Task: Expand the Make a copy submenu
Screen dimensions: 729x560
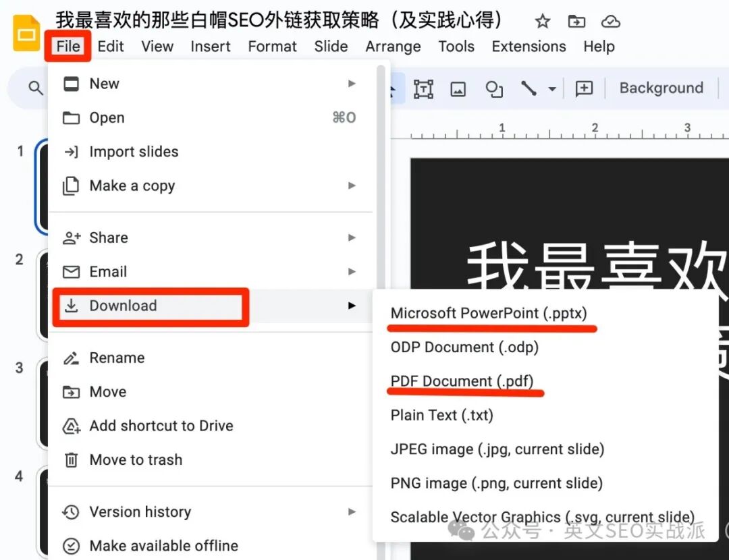Action: click(211, 186)
